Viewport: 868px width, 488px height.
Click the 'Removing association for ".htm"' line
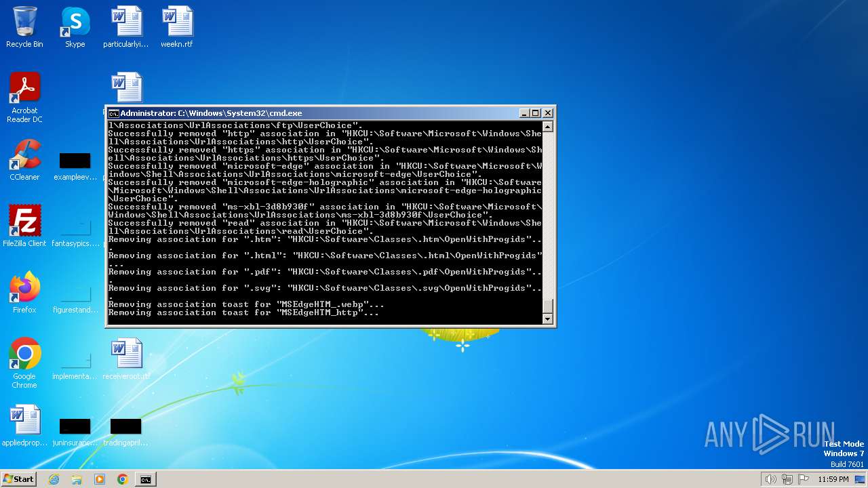[x=325, y=243]
